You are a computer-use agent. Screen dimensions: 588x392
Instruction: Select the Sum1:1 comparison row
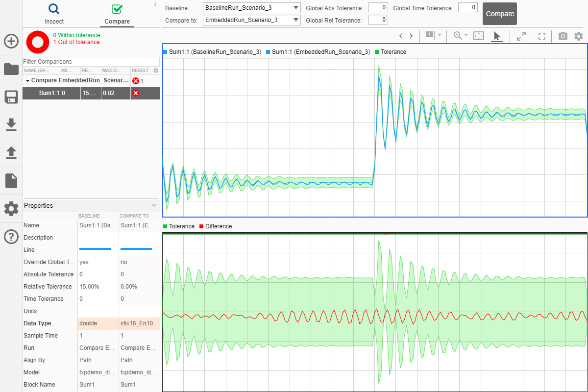(91, 93)
